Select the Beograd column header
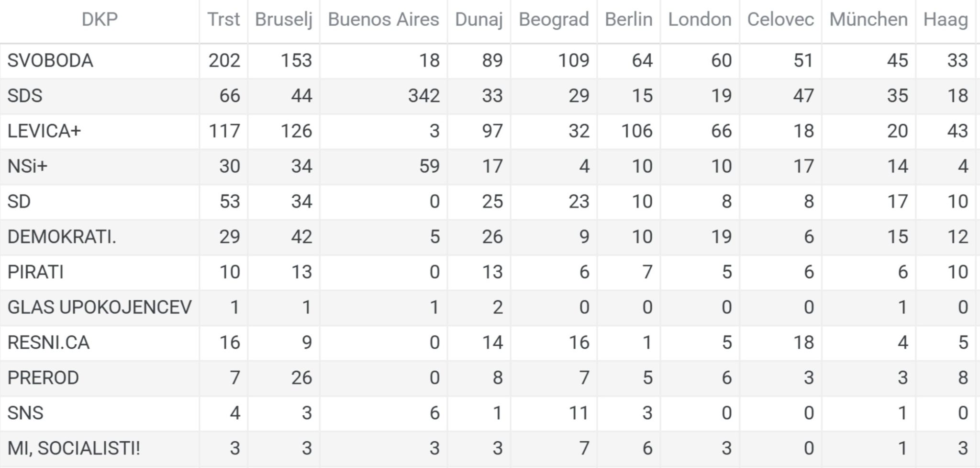 click(x=554, y=20)
